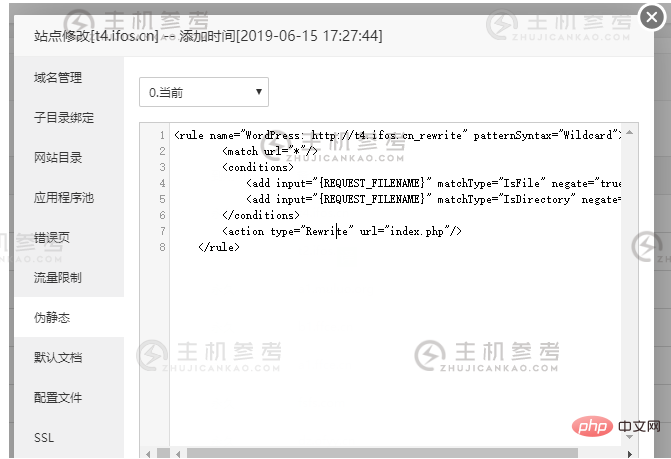Click line number 1 in gutter
The width and height of the screenshot is (671, 459).
coord(162,135)
